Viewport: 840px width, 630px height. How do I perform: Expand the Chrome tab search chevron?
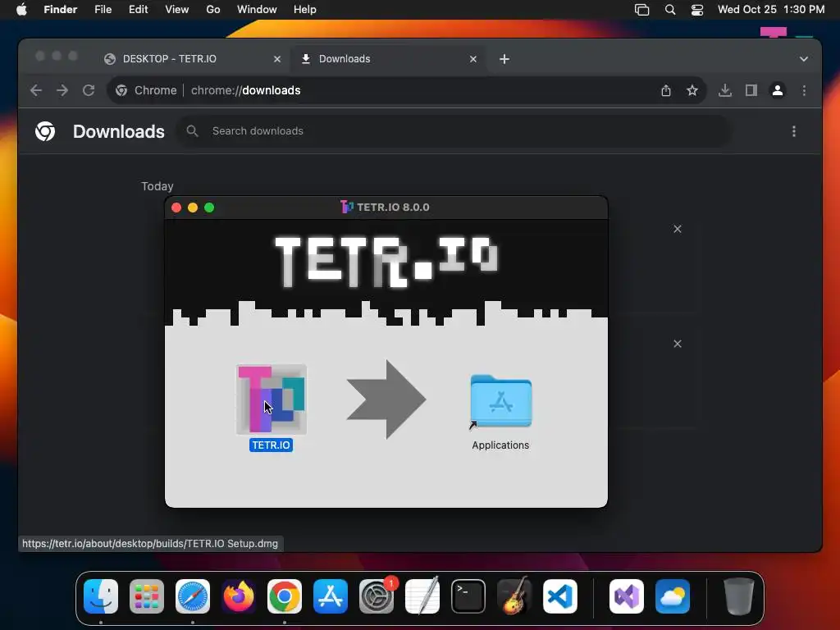pos(804,59)
